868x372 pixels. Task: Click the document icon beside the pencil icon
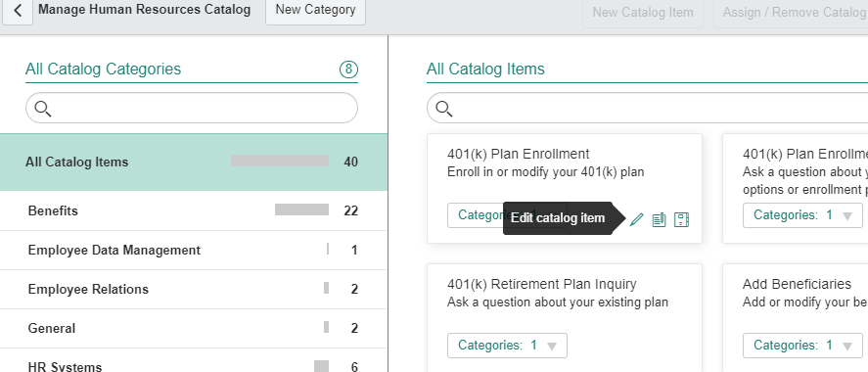659,219
